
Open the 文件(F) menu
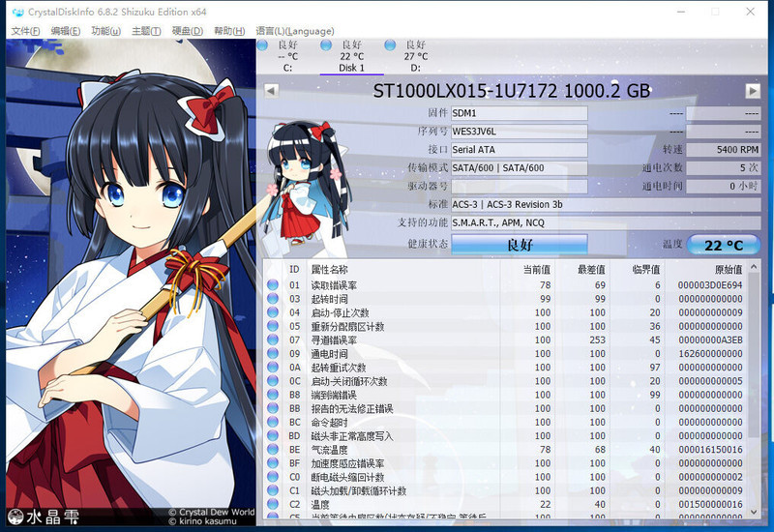point(25,31)
